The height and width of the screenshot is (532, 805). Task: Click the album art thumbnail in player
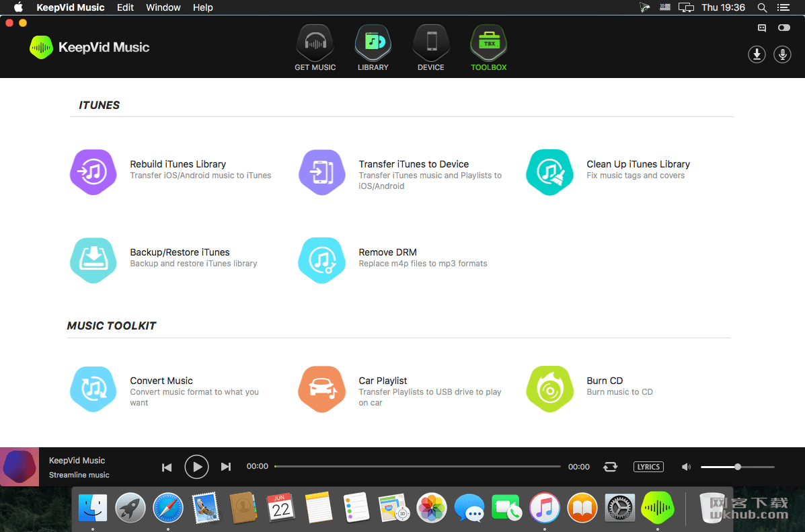[x=20, y=467]
